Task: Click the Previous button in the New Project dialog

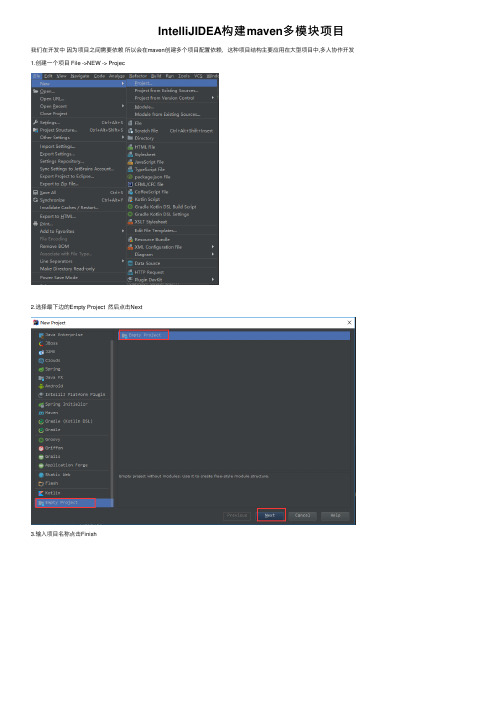Action: 237,516
